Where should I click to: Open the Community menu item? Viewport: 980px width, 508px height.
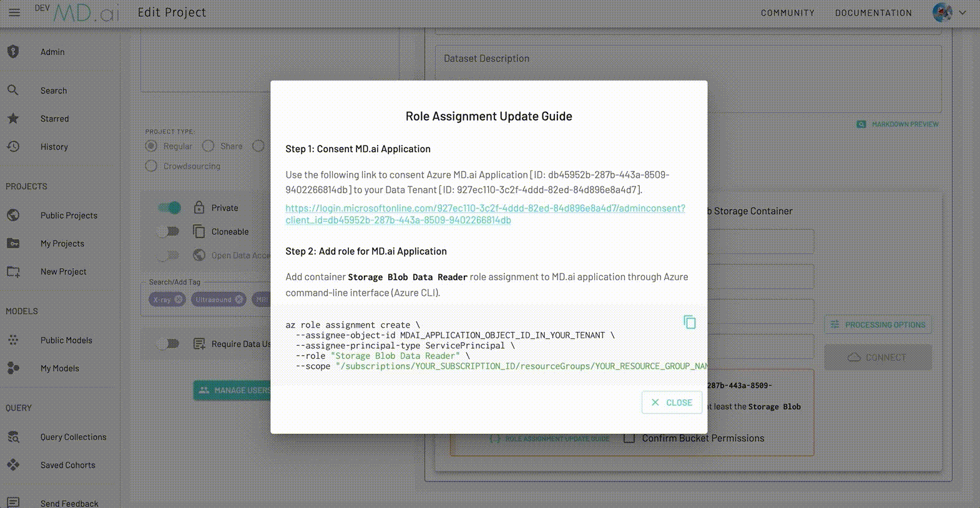(787, 12)
